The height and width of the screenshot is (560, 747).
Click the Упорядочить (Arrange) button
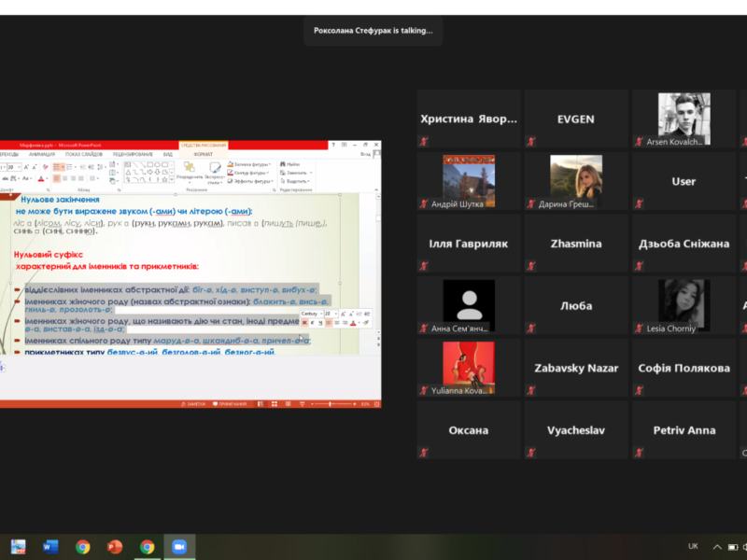(x=188, y=170)
